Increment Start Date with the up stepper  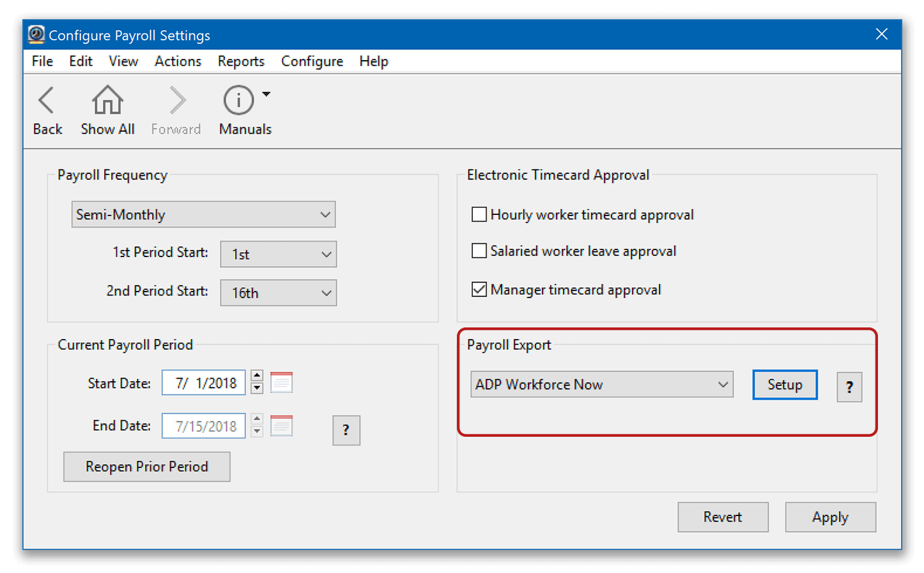click(257, 376)
